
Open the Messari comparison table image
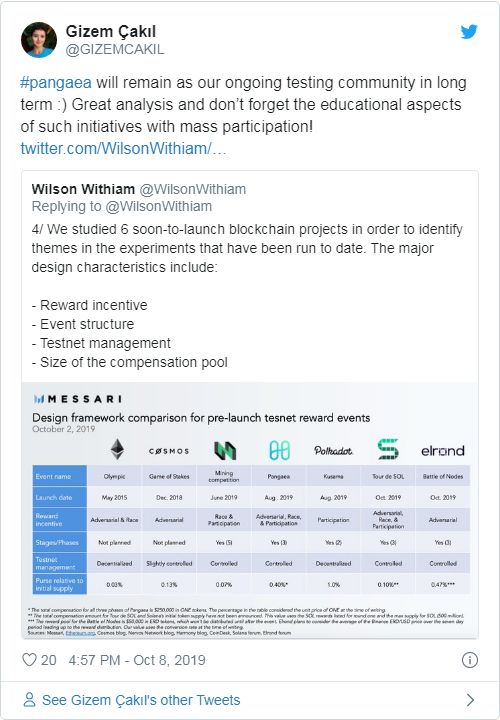click(x=250, y=510)
